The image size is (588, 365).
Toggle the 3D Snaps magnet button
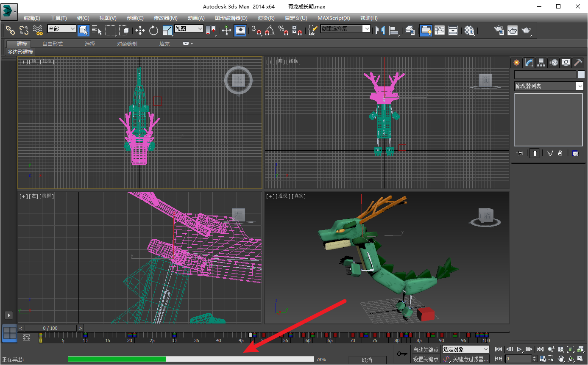256,30
